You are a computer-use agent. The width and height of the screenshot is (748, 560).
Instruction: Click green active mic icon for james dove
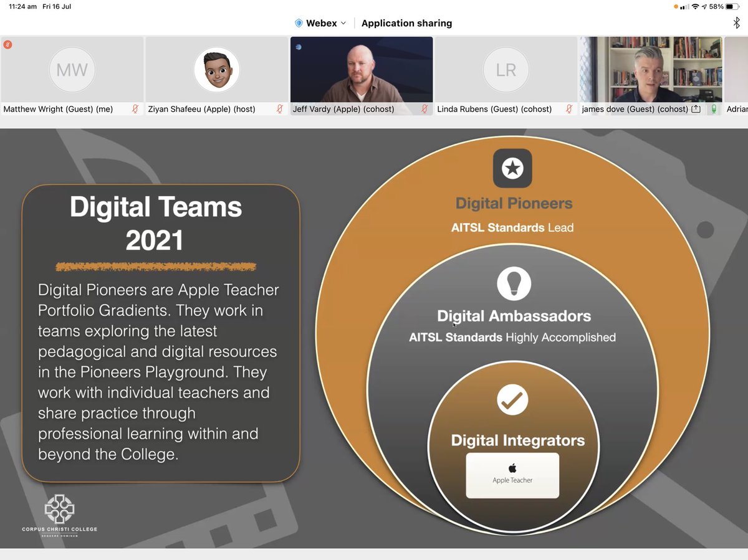714,109
